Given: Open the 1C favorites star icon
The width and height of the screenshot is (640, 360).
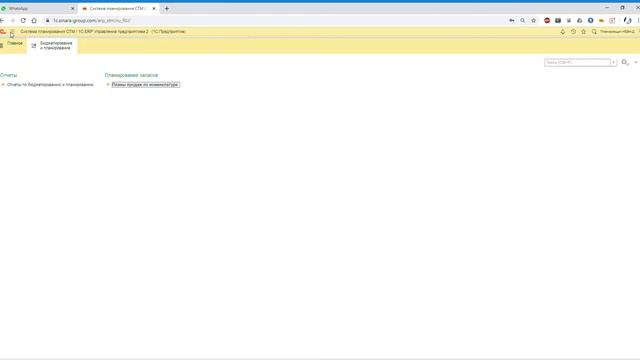Looking at the screenshot, I should point(584,31).
